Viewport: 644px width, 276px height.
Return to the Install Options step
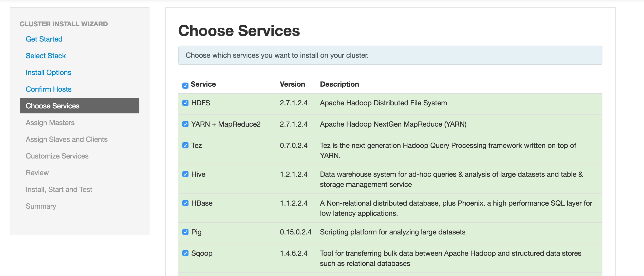(49, 72)
